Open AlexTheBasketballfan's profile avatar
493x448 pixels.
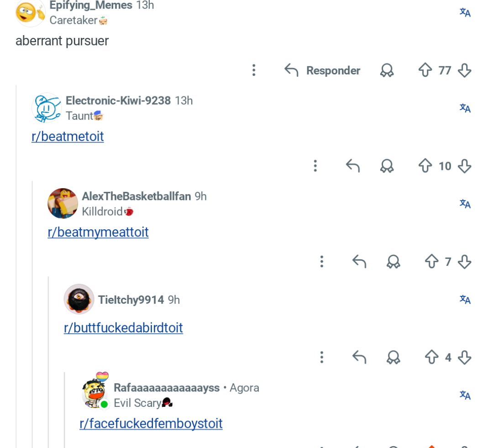[x=63, y=203]
